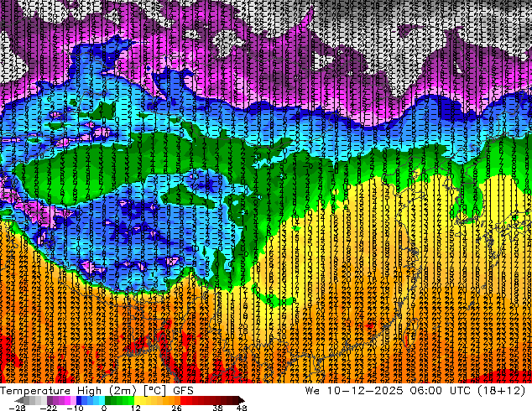This screenshot has height=411, width=532.
Task: Click the 48 legend label
Action: 242,408
